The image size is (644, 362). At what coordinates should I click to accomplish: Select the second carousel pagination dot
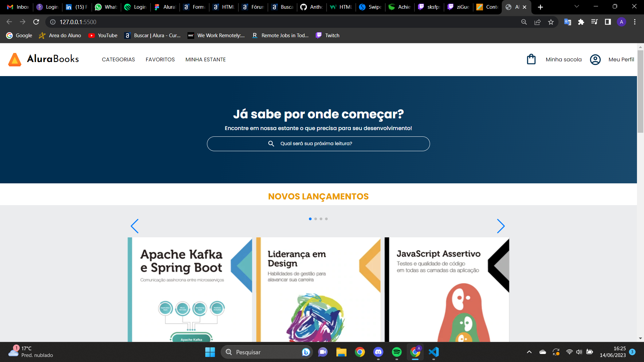(x=316, y=219)
